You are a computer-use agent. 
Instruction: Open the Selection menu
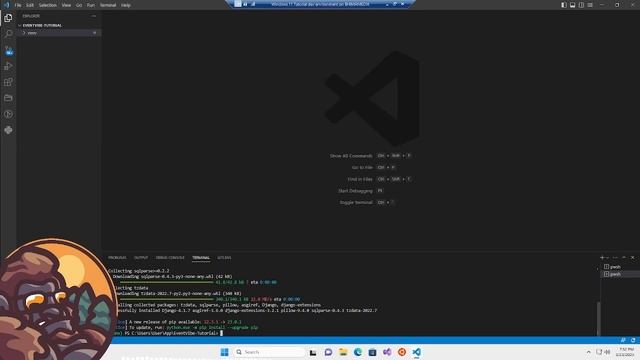click(x=48, y=5)
